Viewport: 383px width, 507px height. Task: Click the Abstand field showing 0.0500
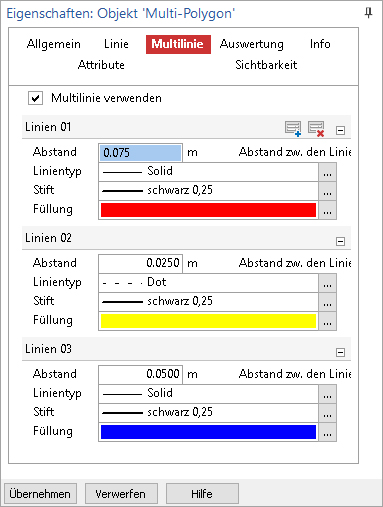(x=140, y=374)
